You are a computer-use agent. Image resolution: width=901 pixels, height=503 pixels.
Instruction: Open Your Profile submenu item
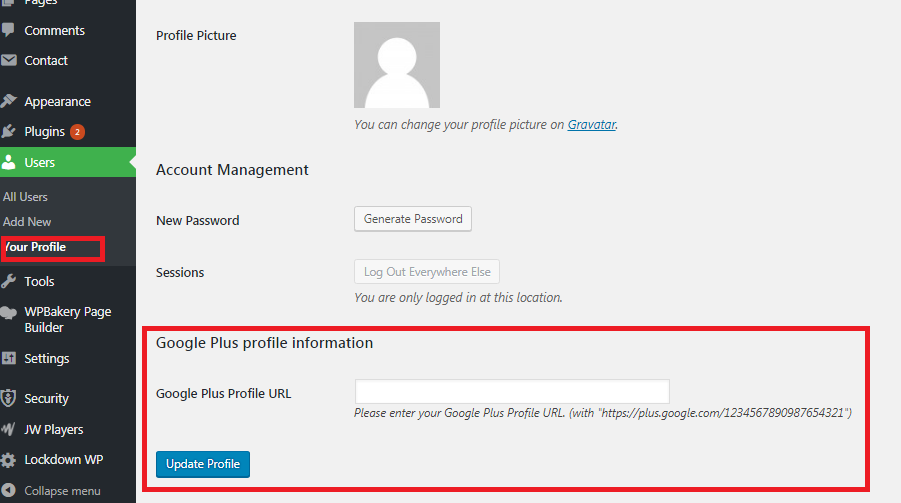[x=36, y=247]
